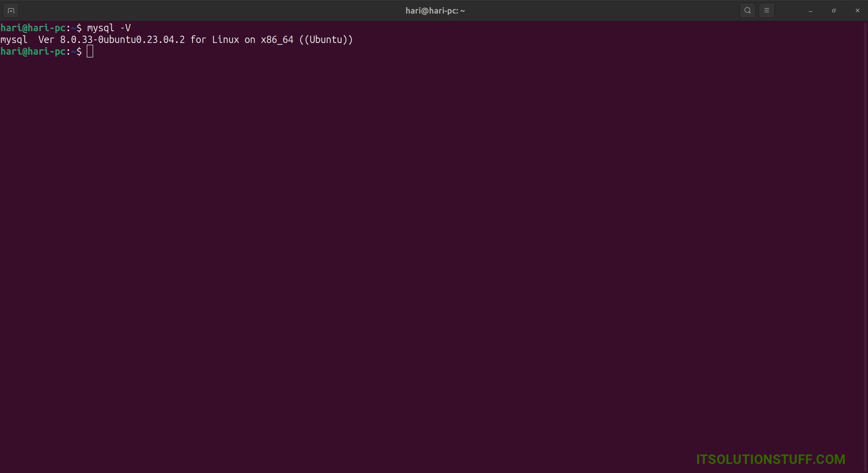Select the terminal window title text
868x473 pixels.
(434, 10)
